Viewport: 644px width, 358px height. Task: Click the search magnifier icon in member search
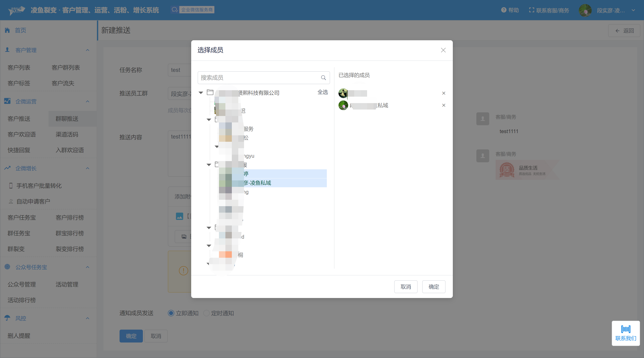coord(323,78)
